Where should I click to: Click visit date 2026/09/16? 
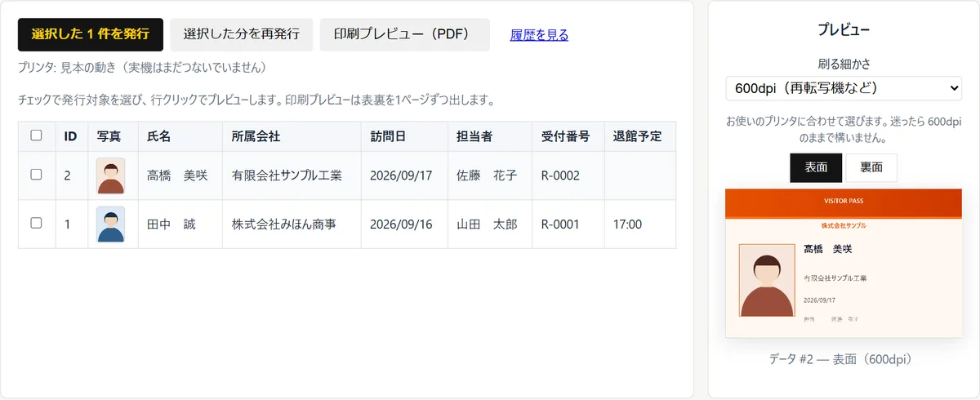(404, 224)
